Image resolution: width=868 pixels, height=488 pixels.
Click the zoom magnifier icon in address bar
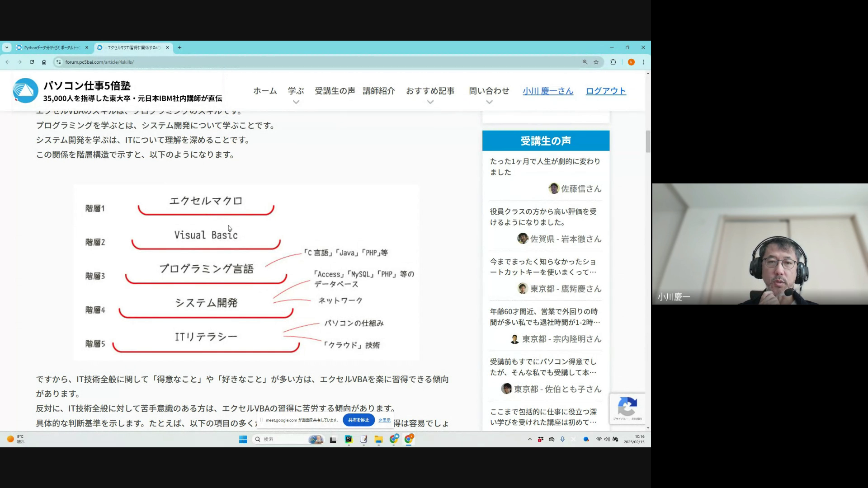coord(585,62)
